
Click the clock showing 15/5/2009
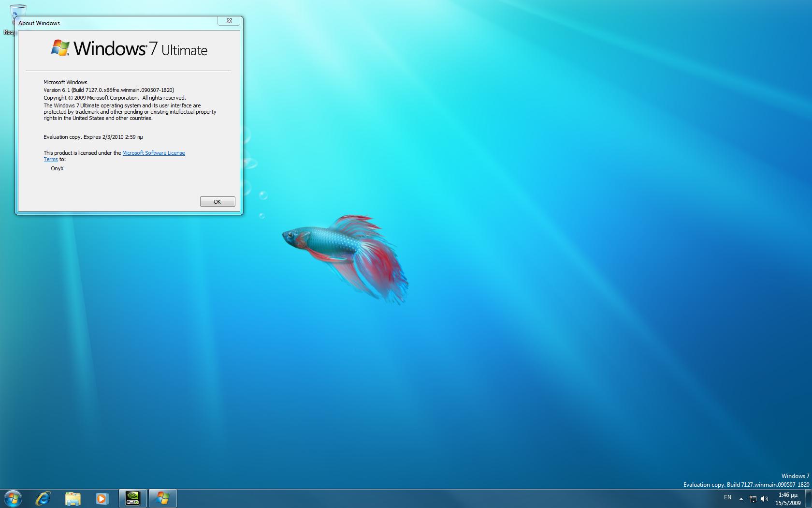coord(788,499)
